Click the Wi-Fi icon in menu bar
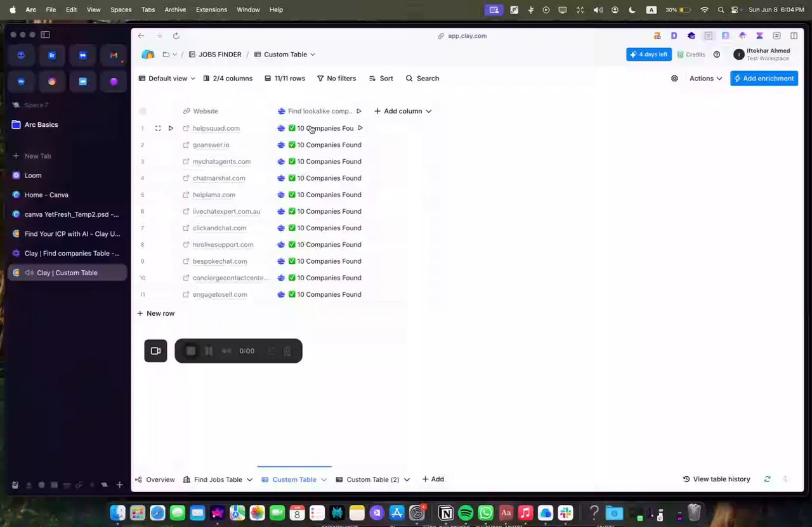The width and height of the screenshot is (812, 527). click(x=704, y=10)
